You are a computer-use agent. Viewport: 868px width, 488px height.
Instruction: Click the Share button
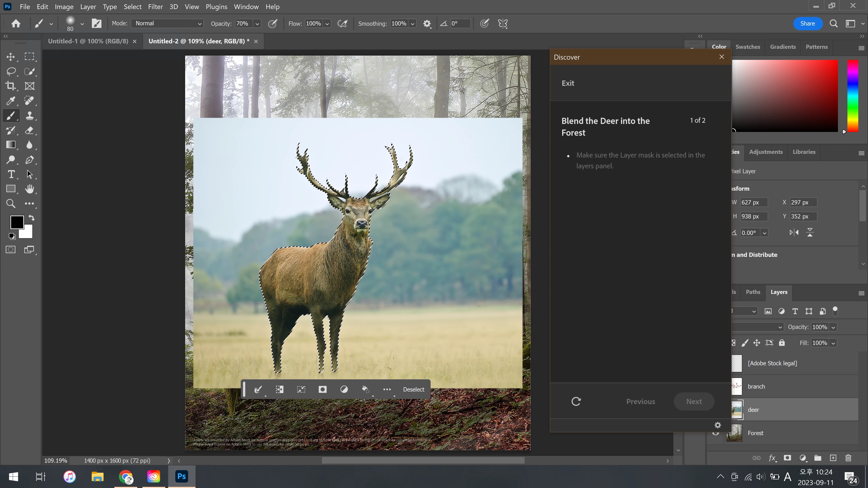point(807,23)
